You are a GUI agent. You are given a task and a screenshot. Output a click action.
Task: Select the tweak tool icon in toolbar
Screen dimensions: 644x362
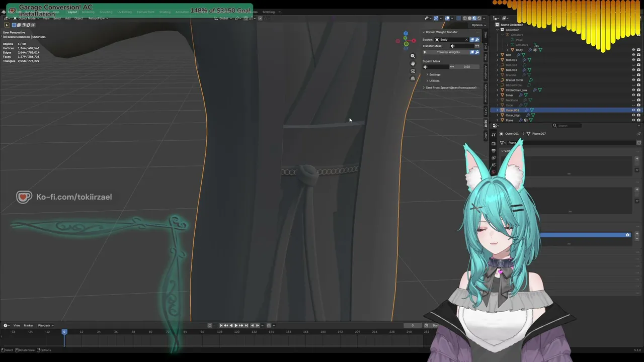coord(7,25)
